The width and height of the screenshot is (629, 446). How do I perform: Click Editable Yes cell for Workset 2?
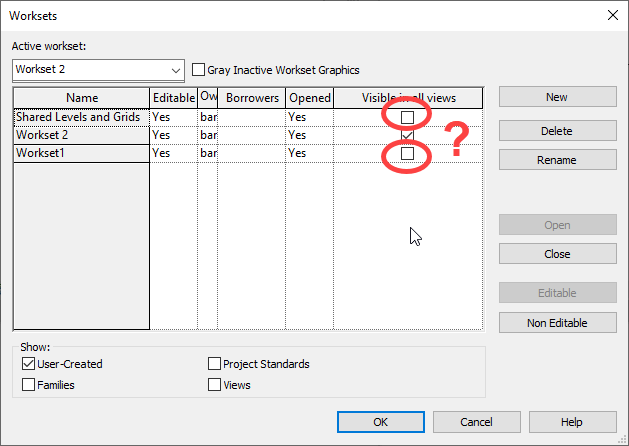pyautogui.click(x=173, y=135)
